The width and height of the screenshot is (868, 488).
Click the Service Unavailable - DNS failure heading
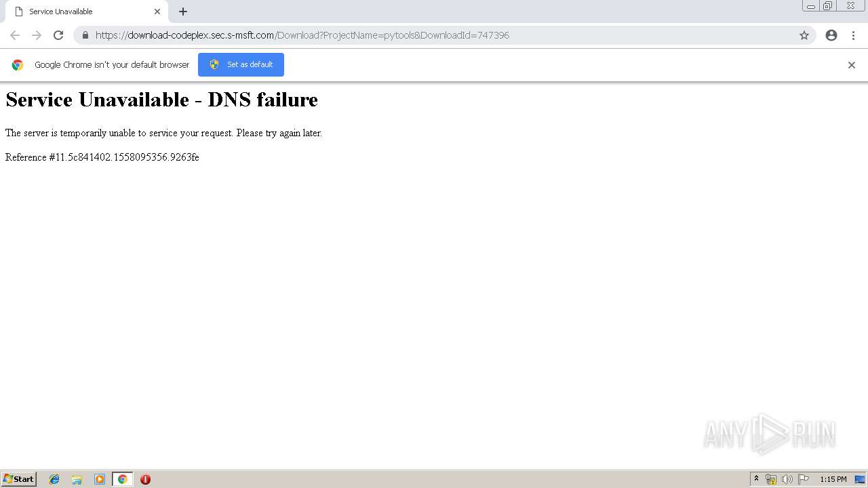pos(161,100)
